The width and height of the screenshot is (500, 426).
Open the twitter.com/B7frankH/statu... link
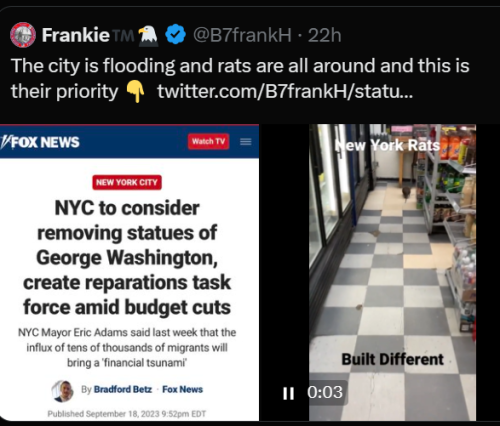pyautogui.click(x=285, y=91)
